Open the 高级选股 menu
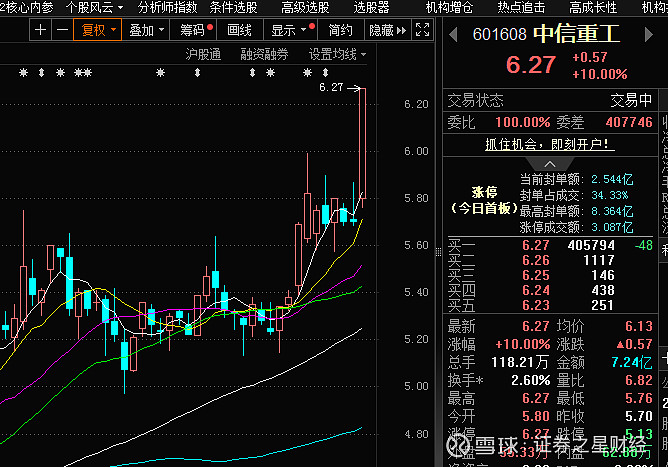 click(305, 7)
